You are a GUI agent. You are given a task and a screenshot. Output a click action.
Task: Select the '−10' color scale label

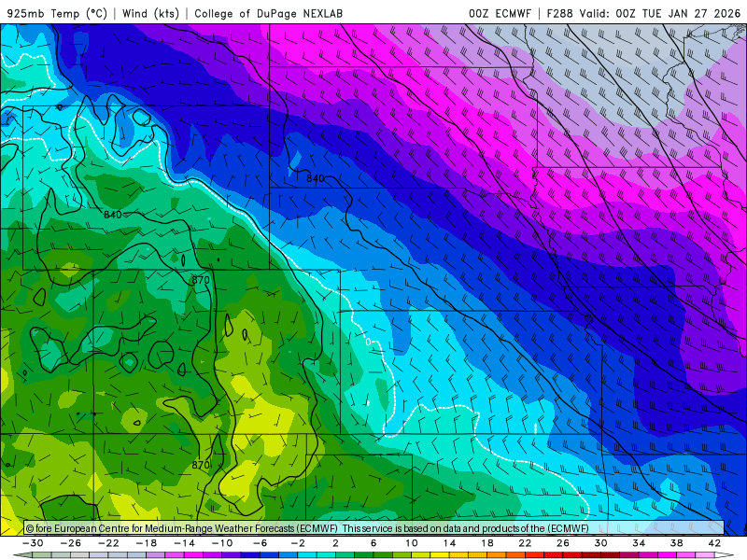(222, 543)
